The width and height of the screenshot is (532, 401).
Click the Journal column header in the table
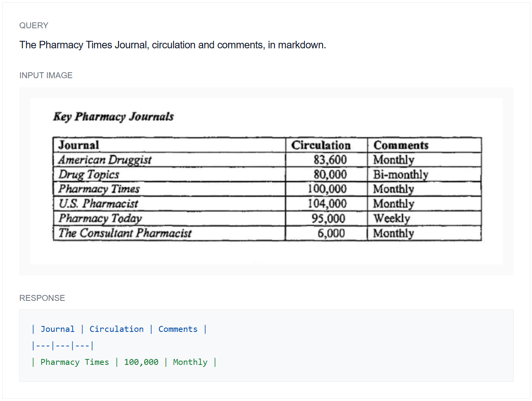[x=79, y=145]
